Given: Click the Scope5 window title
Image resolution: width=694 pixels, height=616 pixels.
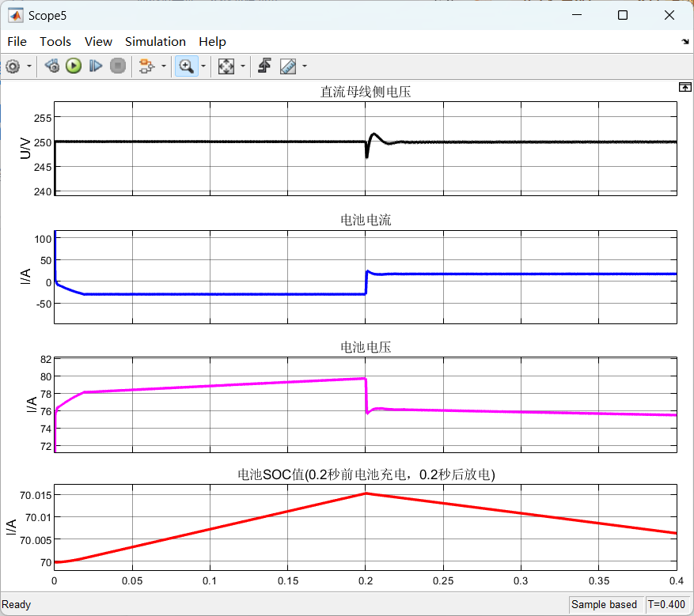Looking at the screenshot, I should pos(47,16).
